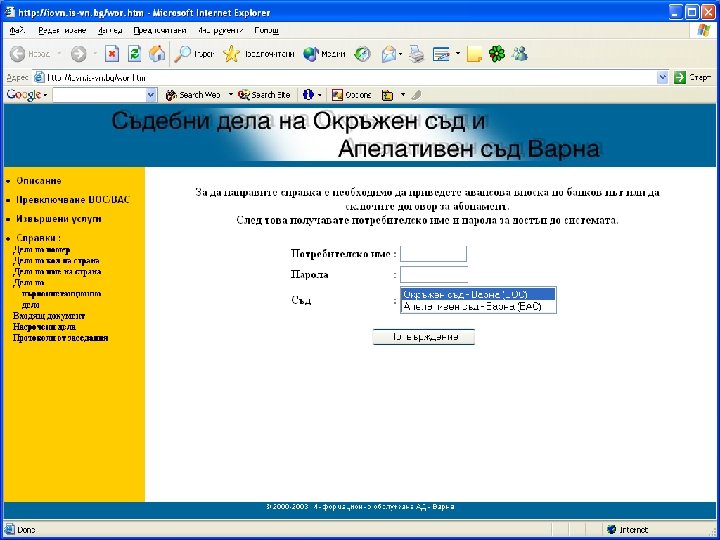Open Насрочени дела link
This screenshot has width=720, height=540.
pyautogui.click(x=44, y=327)
